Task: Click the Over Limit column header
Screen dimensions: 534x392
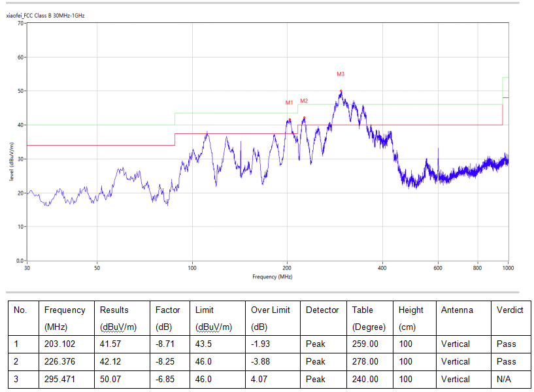Action: (x=271, y=310)
